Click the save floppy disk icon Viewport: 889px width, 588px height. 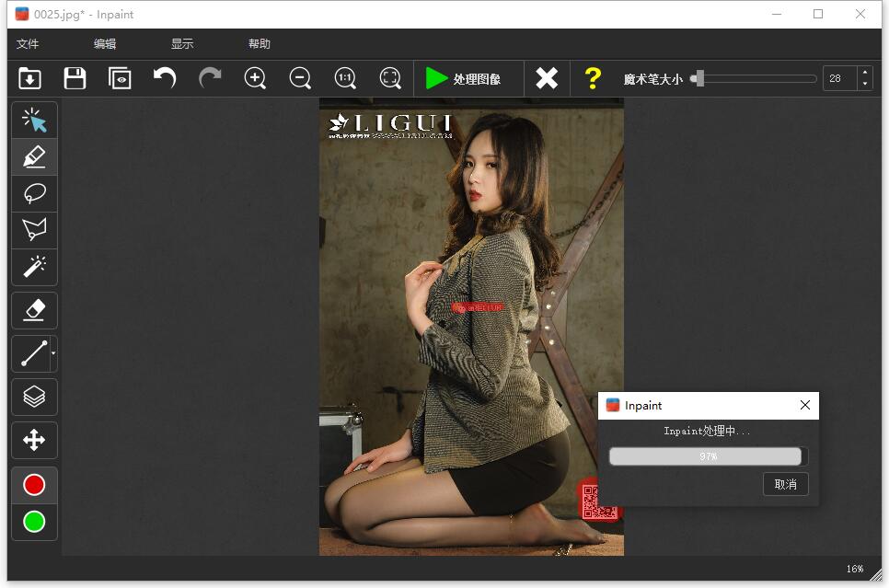click(x=75, y=78)
